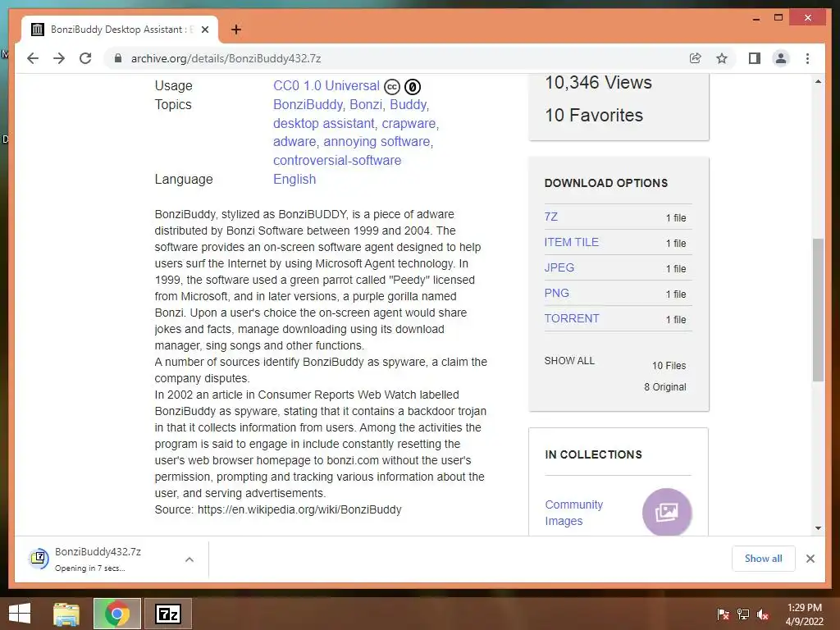Screen dimensions: 840x630
Task: Open the Chrome profile avatar
Action: coord(781,58)
